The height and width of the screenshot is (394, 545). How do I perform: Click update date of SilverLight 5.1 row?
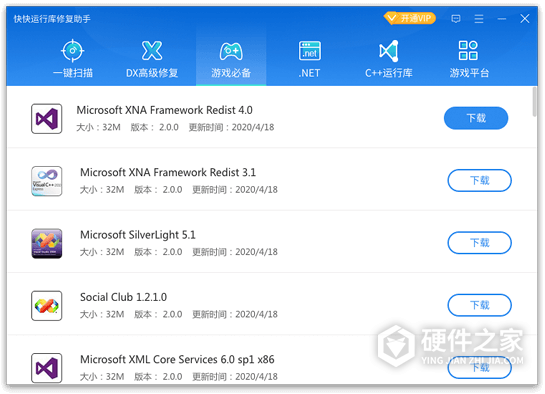(x=235, y=252)
